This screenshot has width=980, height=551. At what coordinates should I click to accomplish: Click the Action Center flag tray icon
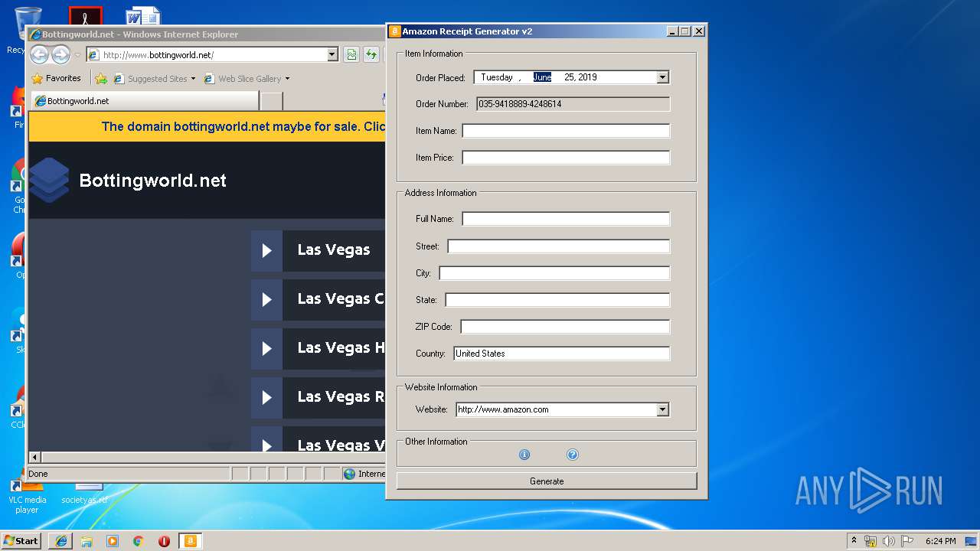[906, 541]
